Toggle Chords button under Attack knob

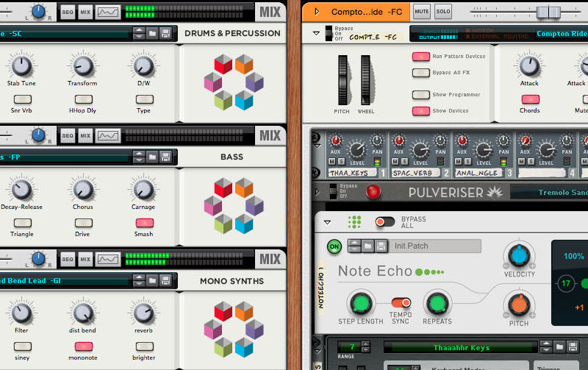click(x=531, y=99)
